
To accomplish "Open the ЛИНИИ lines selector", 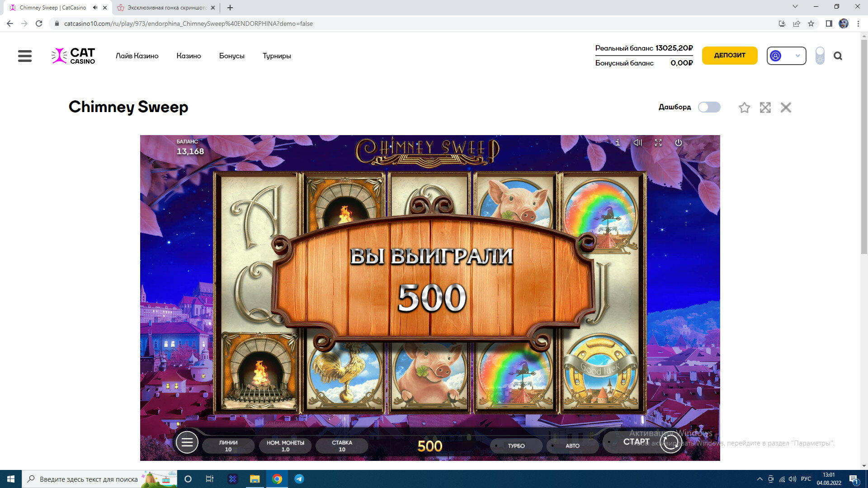I will click(x=228, y=446).
